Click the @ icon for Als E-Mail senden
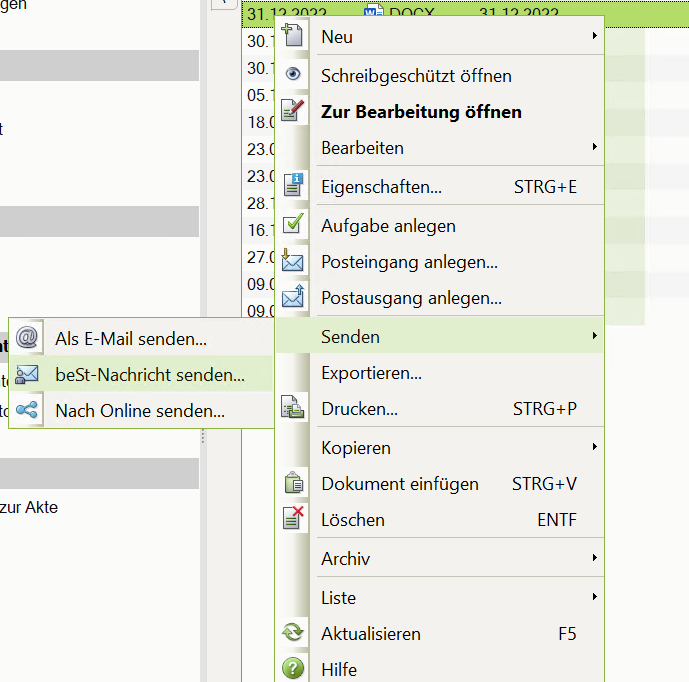This screenshot has width=689, height=682. pos(27,337)
